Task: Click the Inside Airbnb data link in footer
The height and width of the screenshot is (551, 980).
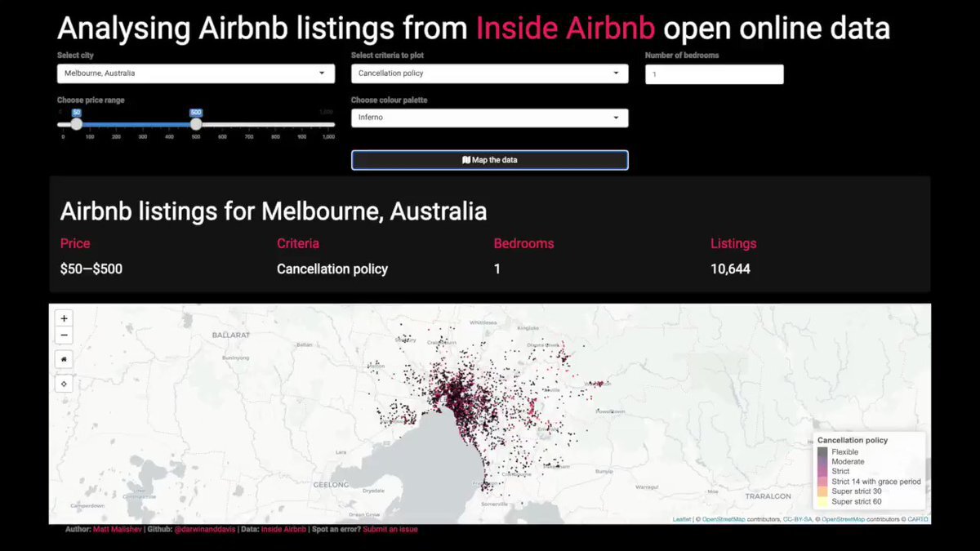Action: (x=283, y=529)
